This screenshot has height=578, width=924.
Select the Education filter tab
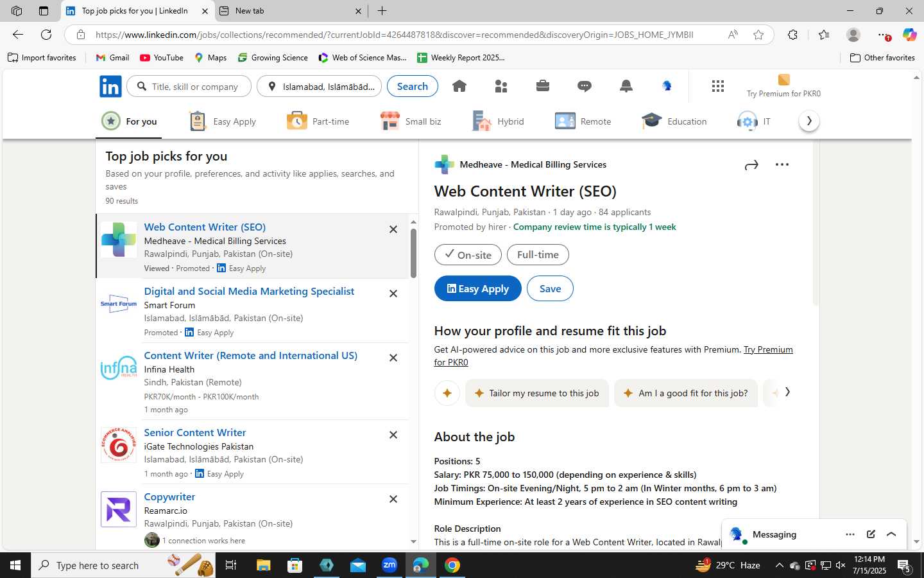(x=674, y=121)
